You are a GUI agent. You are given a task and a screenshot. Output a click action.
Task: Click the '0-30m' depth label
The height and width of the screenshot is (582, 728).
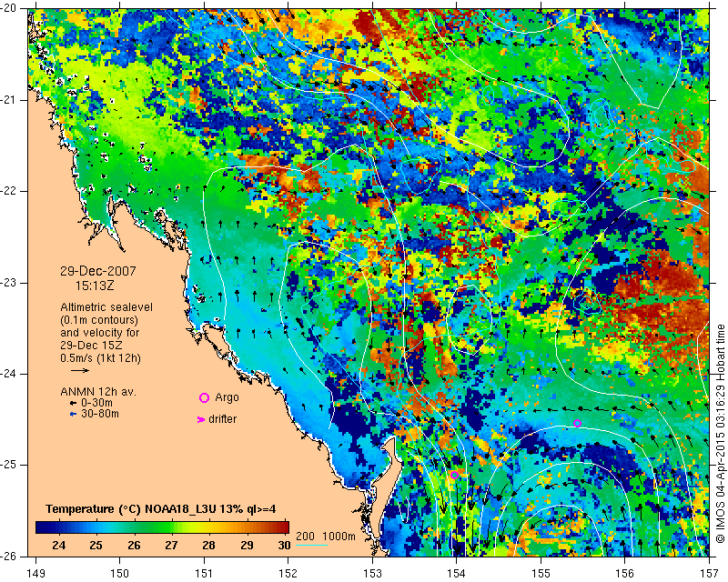point(96,404)
